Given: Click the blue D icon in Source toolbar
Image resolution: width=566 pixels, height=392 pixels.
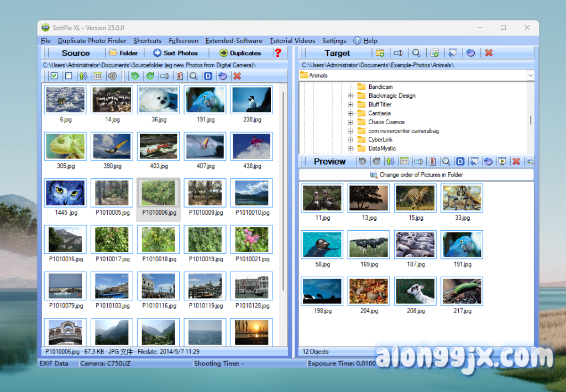Looking at the screenshot, I should point(208,76).
